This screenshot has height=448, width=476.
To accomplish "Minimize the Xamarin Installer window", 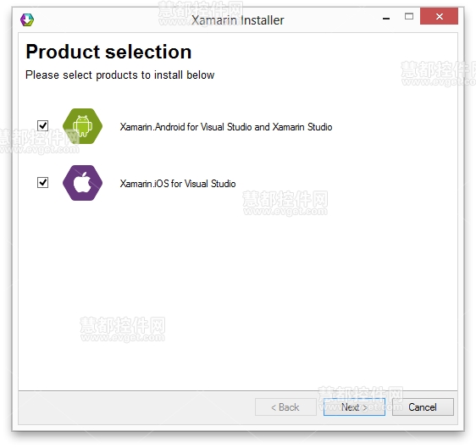I will (x=386, y=18).
